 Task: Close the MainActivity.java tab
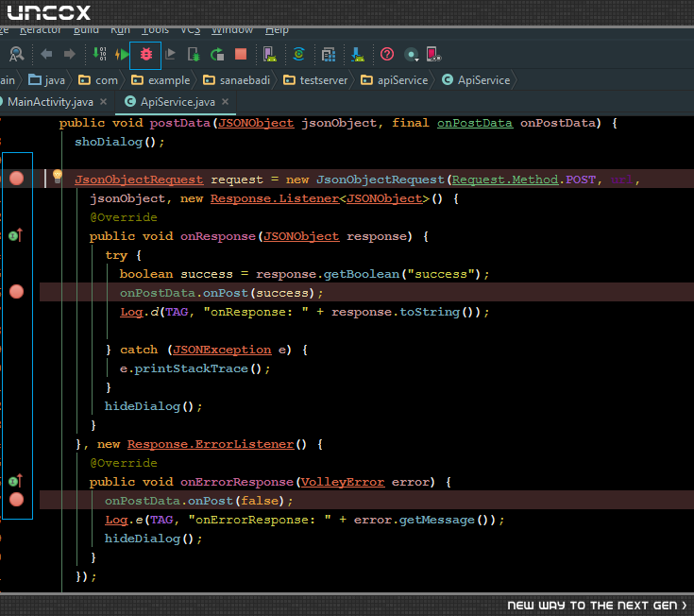104,102
